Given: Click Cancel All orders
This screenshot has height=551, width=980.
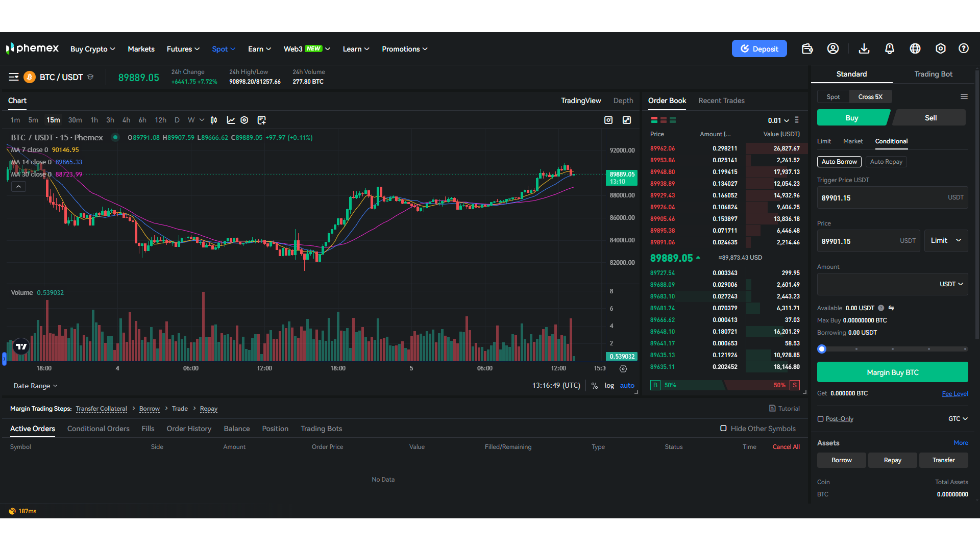Looking at the screenshot, I should click(x=786, y=447).
